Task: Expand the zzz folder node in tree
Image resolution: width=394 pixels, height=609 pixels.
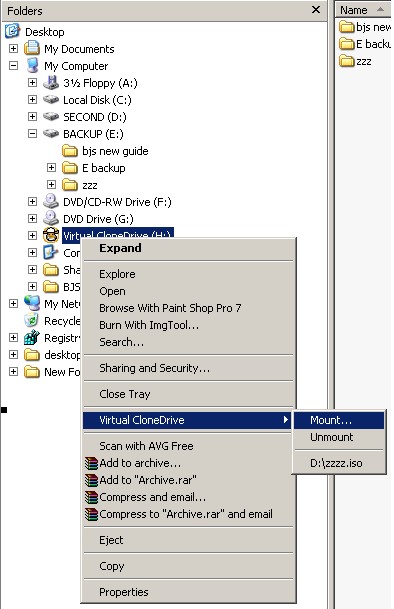Action: coord(51,185)
